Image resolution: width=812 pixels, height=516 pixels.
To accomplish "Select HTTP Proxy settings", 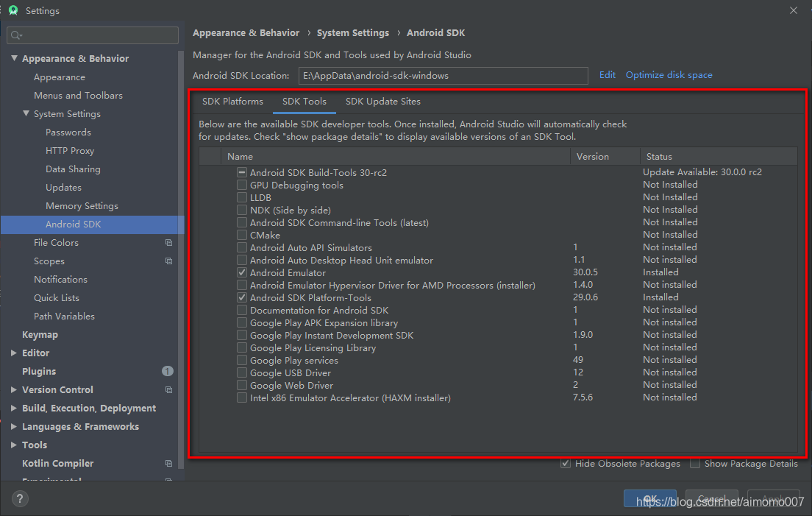I will tap(70, 151).
